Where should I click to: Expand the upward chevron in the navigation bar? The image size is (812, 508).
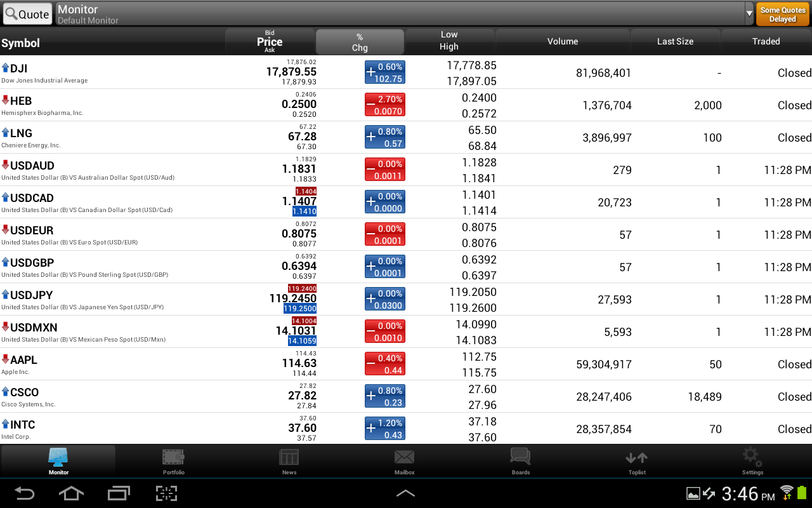click(405, 493)
